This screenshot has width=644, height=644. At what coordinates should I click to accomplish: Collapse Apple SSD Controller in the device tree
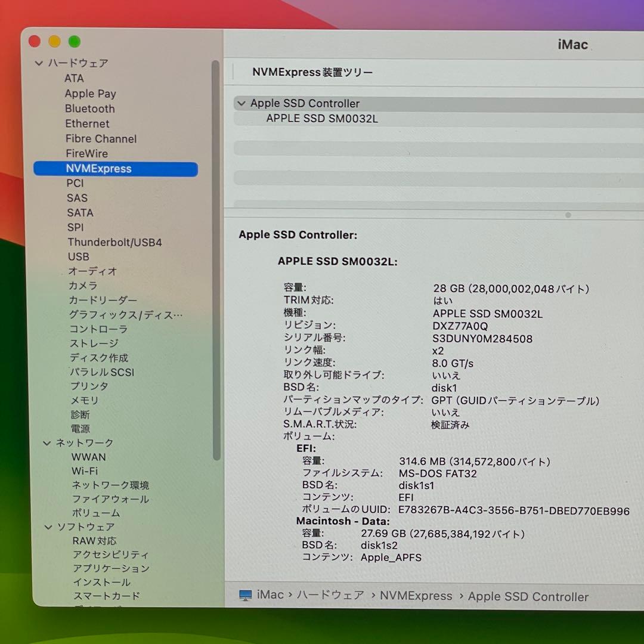coord(241,103)
